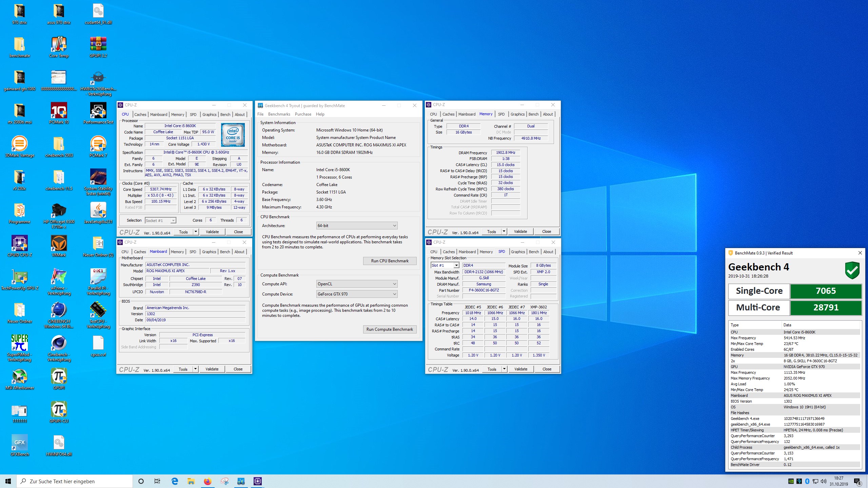Open the Socket #1 selection dropdown
868x488 pixels.
[160, 220]
